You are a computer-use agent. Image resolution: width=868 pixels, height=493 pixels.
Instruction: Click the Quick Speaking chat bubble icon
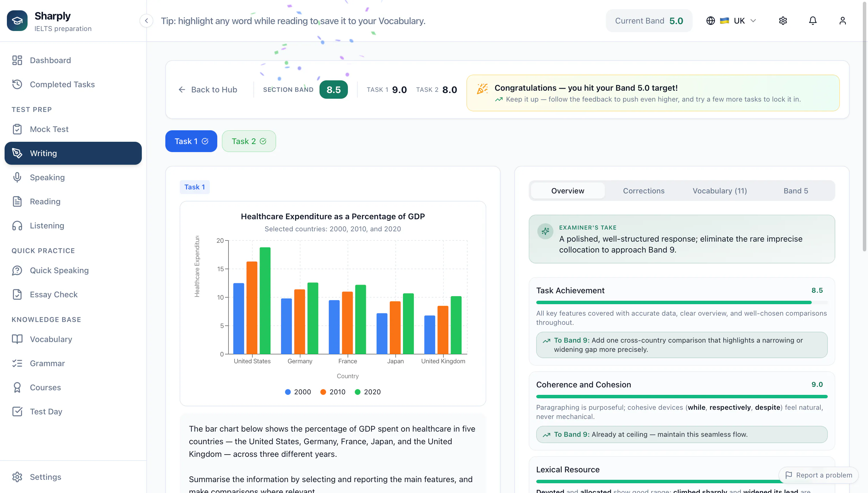(x=17, y=270)
